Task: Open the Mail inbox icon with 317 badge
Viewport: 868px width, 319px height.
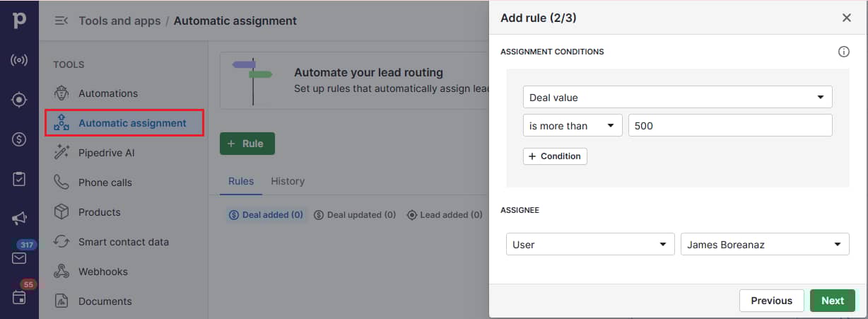Action: coord(19,257)
